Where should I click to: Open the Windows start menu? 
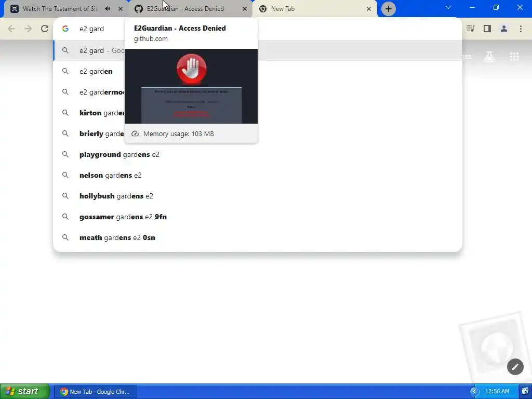24,391
